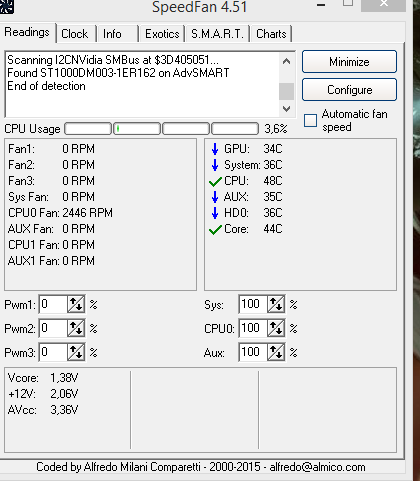Image resolution: width=420 pixels, height=481 pixels.
Task: Click the 'Vcore: 1,38V' voltage reading
Action: click(x=43, y=378)
